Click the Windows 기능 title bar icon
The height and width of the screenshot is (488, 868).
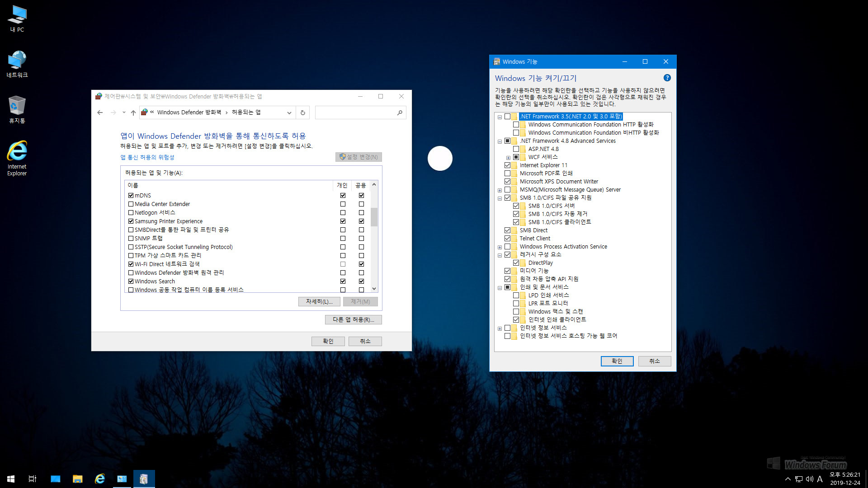497,61
